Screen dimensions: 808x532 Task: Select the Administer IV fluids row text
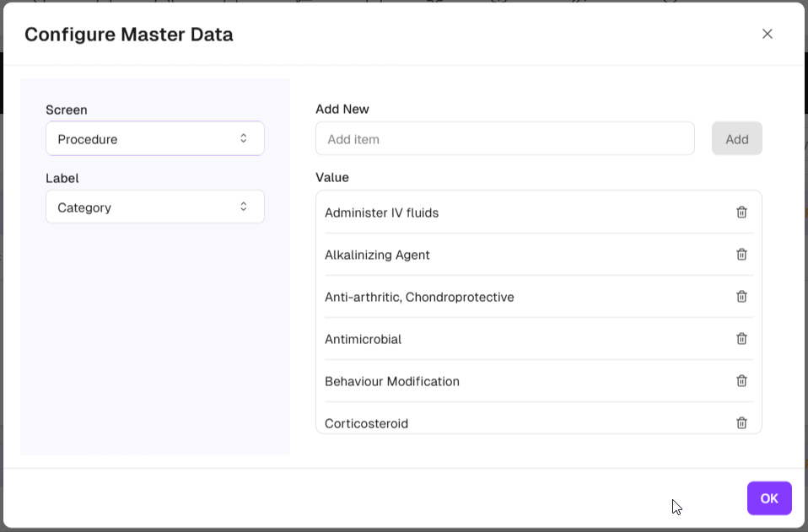[381, 213]
